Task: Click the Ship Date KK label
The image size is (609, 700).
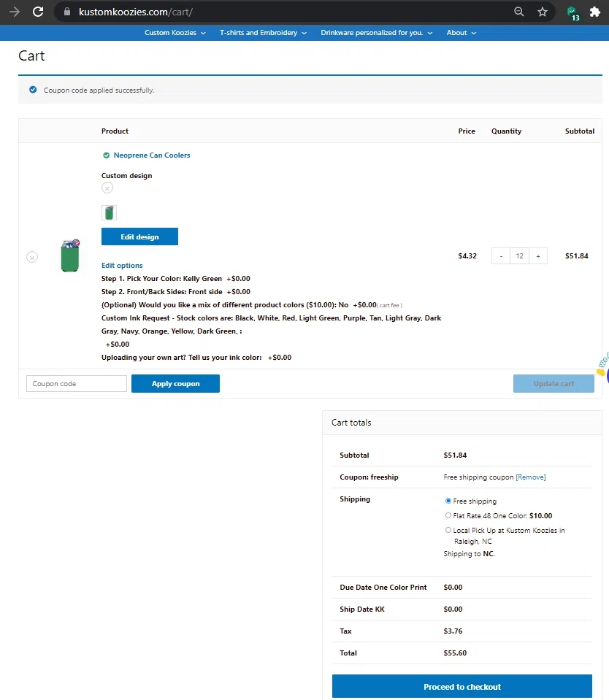Action: coord(362,609)
